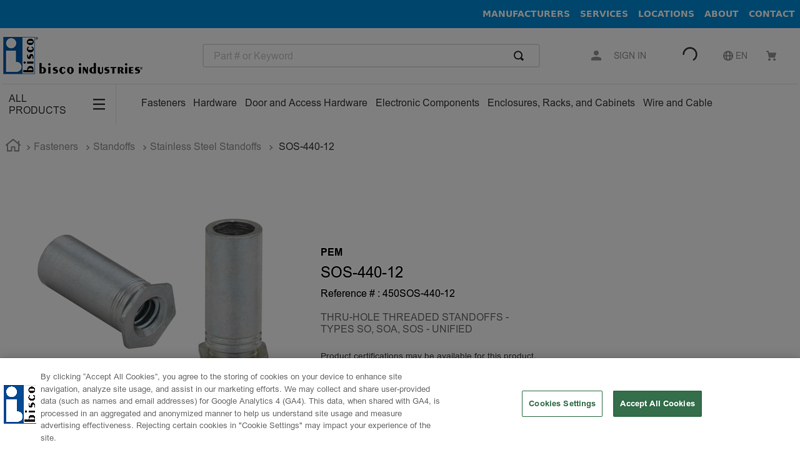Click the home breadcrumb icon
Image resolution: width=800 pixels, height=450 pixels.
(13, 146)
